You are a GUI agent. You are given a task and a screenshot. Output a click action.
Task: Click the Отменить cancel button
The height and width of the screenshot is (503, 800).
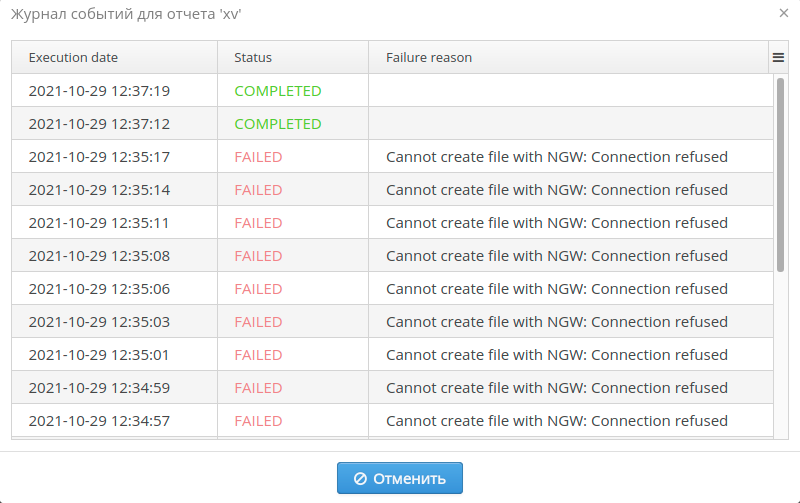399,478
